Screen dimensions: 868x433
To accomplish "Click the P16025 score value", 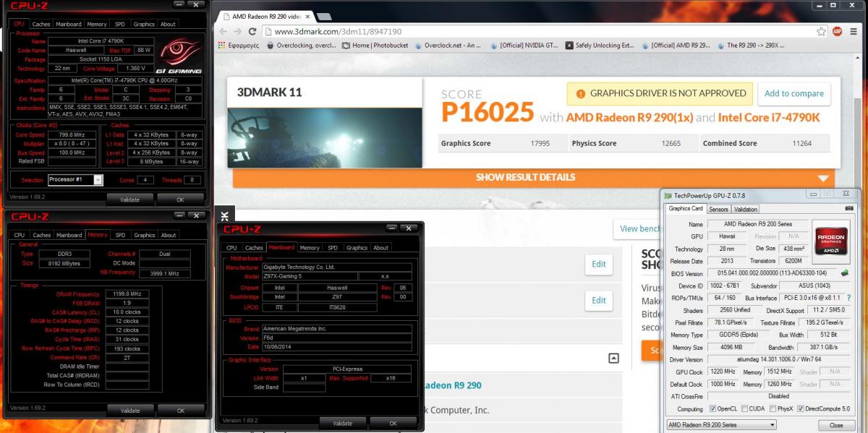I will point(488,113).
